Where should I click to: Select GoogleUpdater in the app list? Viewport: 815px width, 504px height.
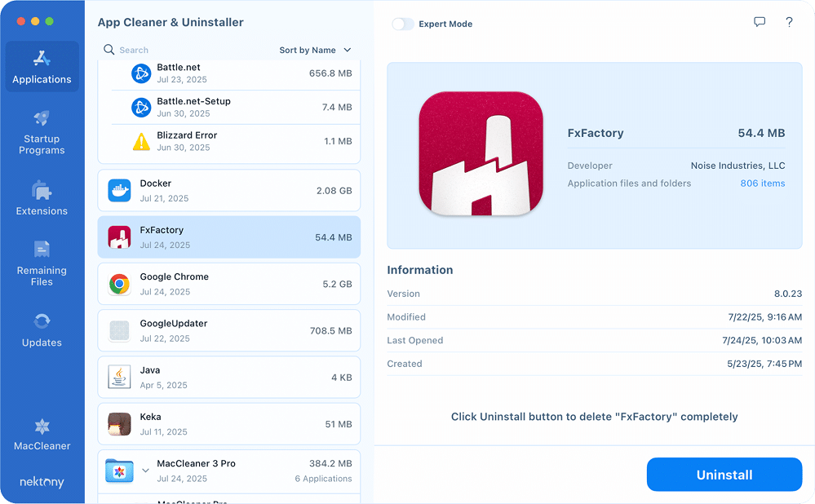[228, 331]
